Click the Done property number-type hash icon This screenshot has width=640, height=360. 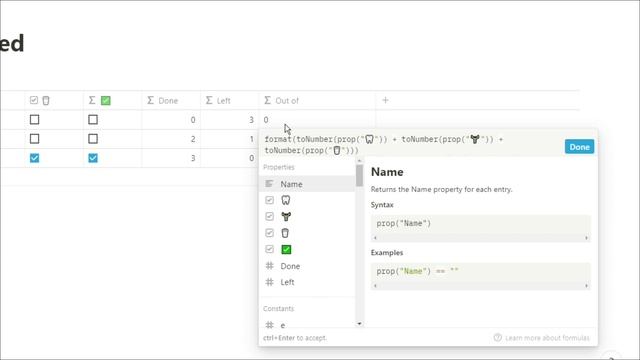pyautogui.click(x=269, y=266)
